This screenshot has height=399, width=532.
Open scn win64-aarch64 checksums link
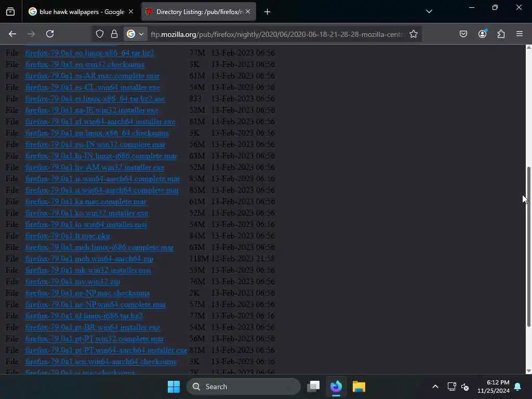(x=101, y=362)
